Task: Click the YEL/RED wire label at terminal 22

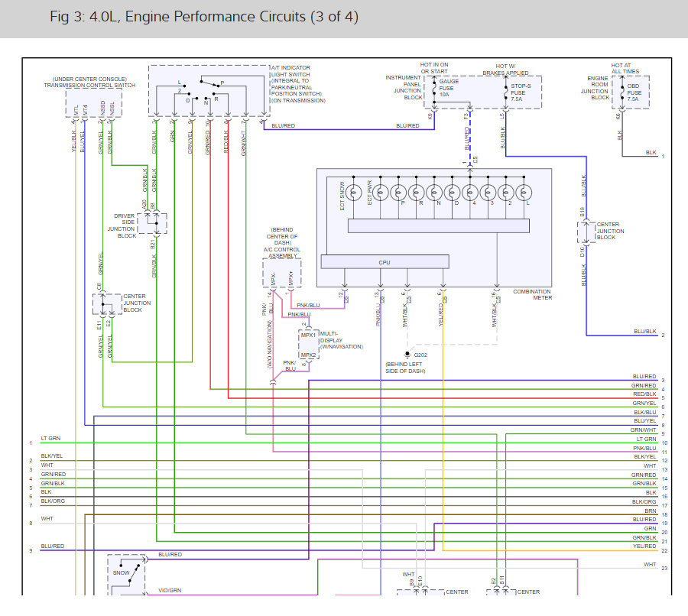Action: coord(644,546)
